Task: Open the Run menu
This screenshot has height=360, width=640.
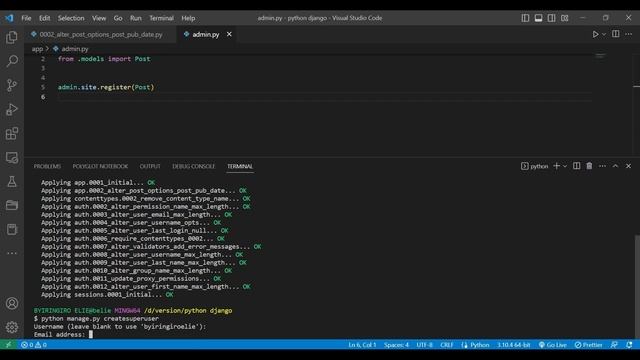Action: coord(136,18)
